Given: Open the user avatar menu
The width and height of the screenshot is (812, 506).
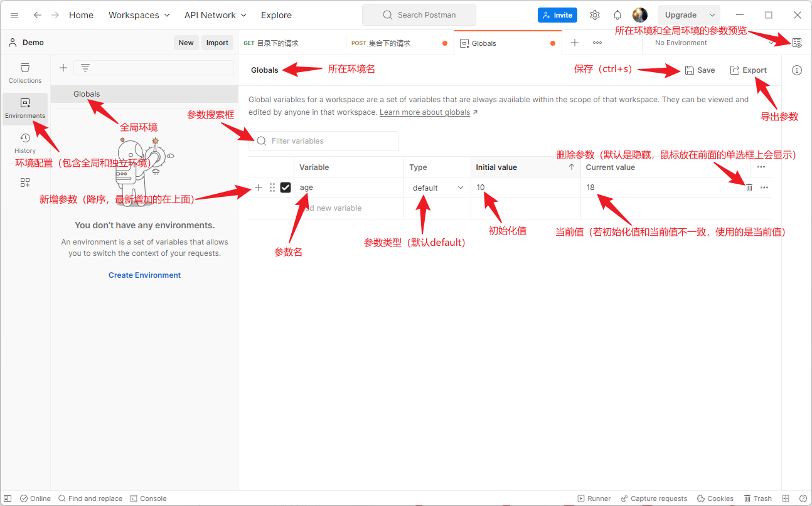Looking at the screenshot, I should (640, 15).
